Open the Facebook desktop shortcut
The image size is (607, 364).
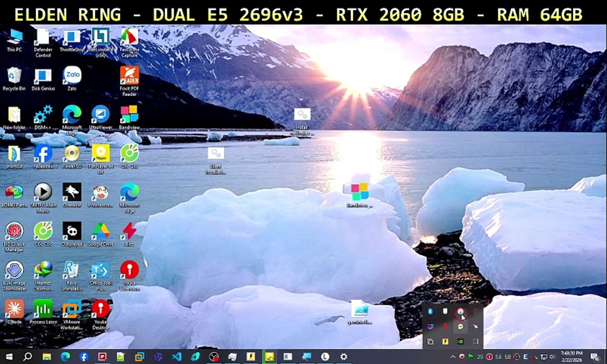43,157
